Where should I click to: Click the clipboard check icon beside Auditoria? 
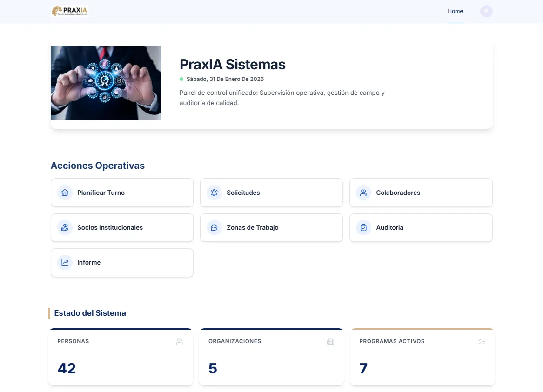point(363,228)
